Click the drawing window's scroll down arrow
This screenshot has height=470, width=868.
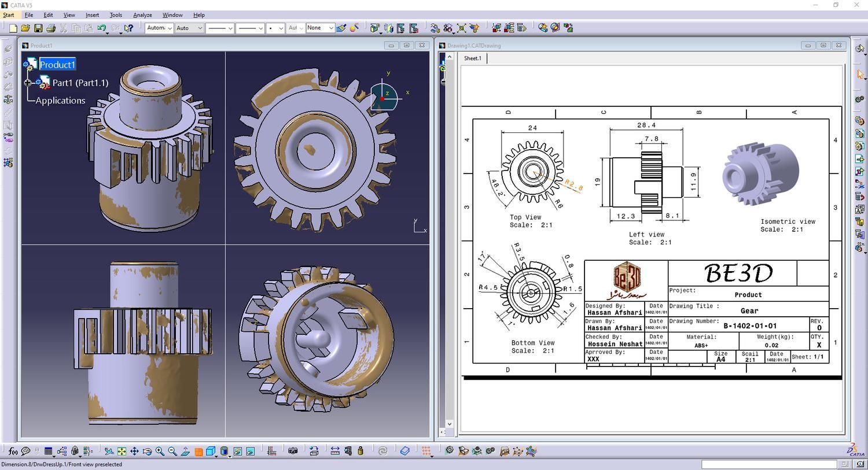(x=449, y=424)
